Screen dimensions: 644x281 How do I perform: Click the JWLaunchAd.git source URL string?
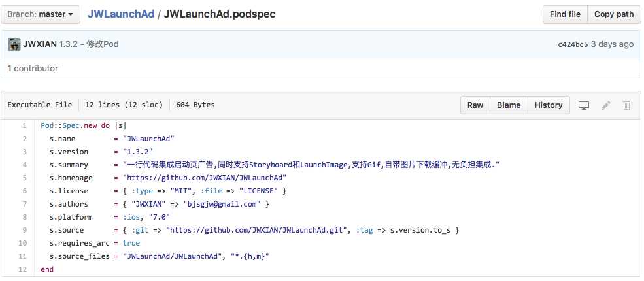pyautogui.click(x=258, y=230)
